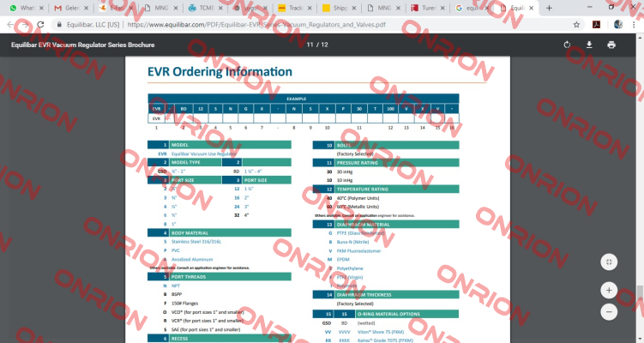Zoom in on the PDF page

(609, 291)
